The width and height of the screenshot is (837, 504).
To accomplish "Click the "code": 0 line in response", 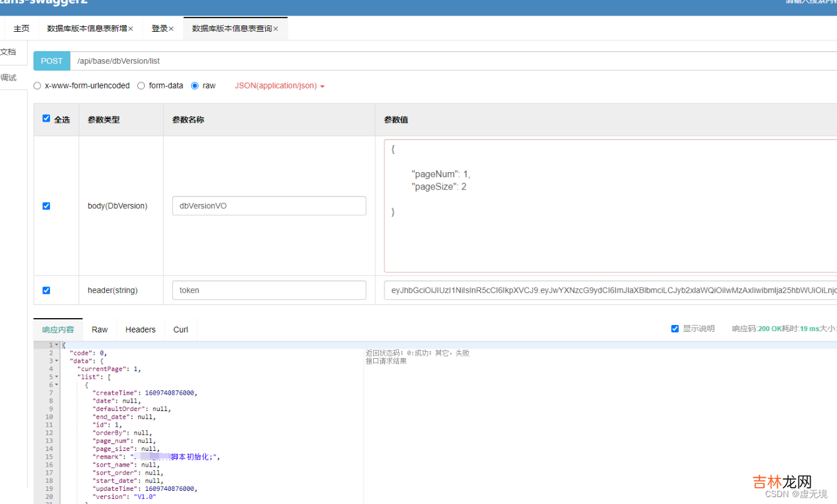I will (x=89, y=353).
